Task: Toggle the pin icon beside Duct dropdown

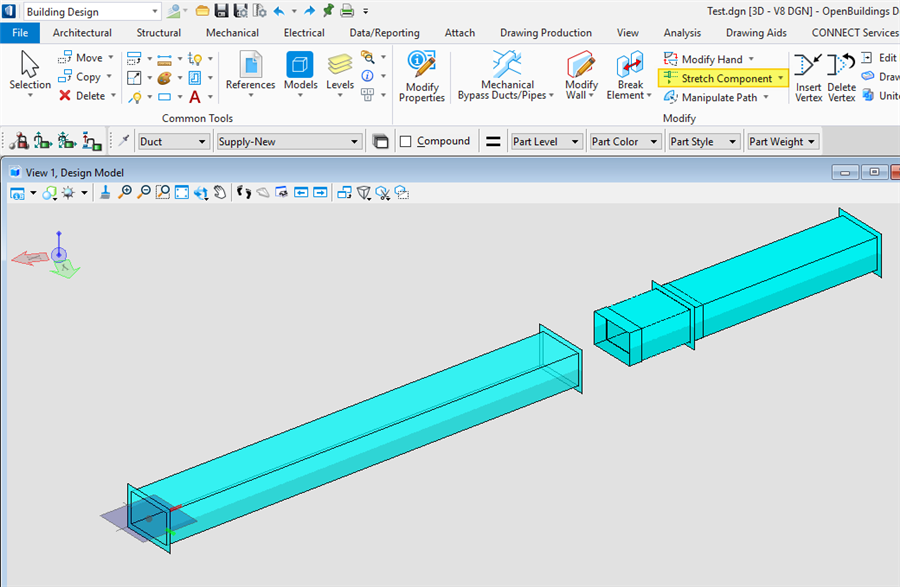Action: click(x=124, y=142)
